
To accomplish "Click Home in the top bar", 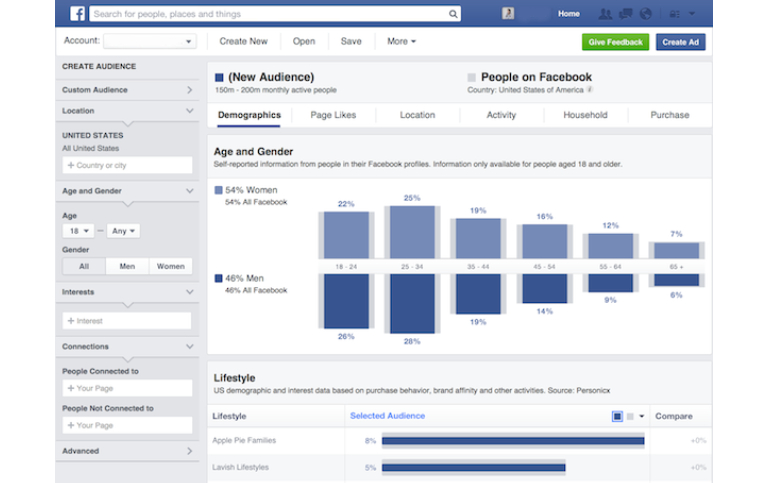I will click(x=569, y=14).
